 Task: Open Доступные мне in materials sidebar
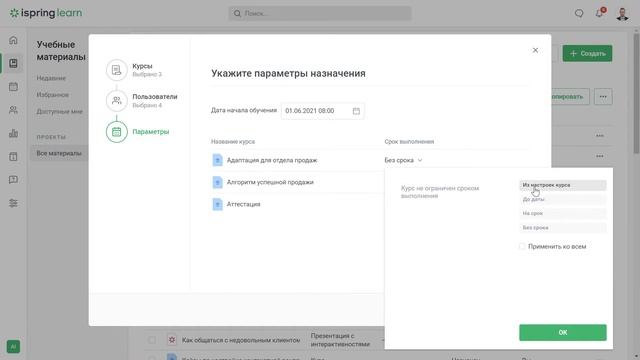point(59,111)
